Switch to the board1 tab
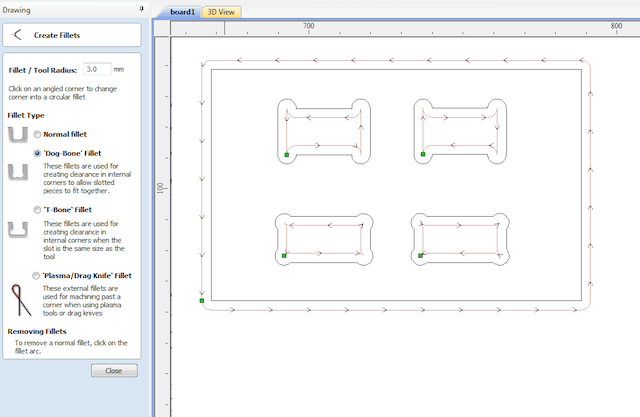The height and width of the screenshot is (417, 640). [x=182, y=12]
